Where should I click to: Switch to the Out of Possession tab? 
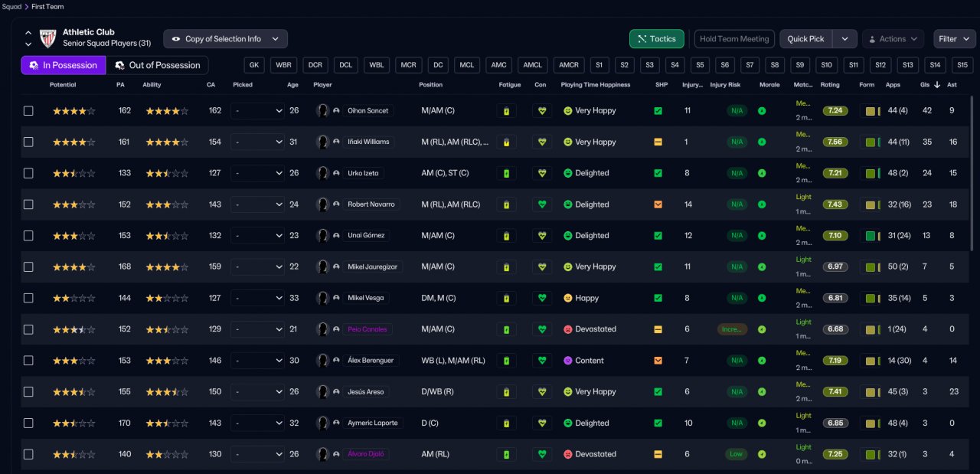click(157, 65)
